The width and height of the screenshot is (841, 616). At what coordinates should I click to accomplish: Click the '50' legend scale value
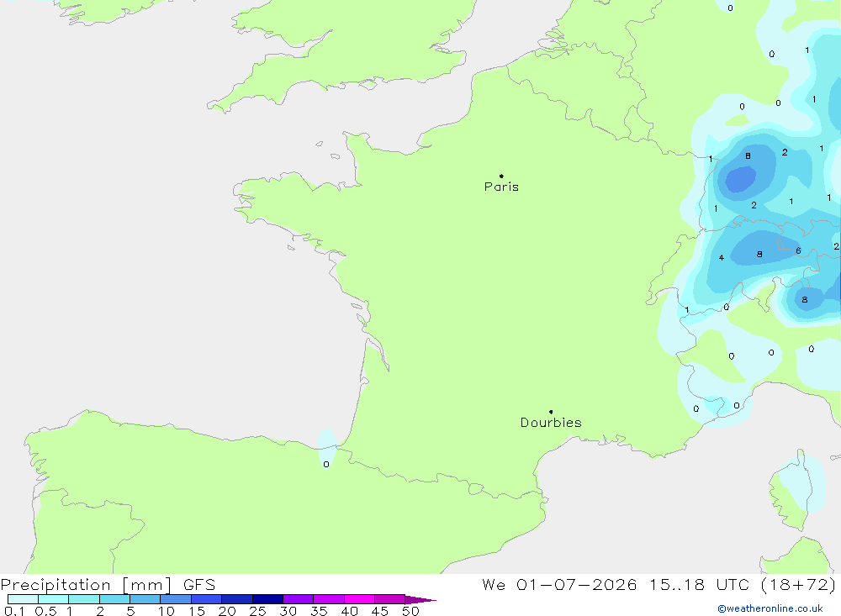(410, 611)
